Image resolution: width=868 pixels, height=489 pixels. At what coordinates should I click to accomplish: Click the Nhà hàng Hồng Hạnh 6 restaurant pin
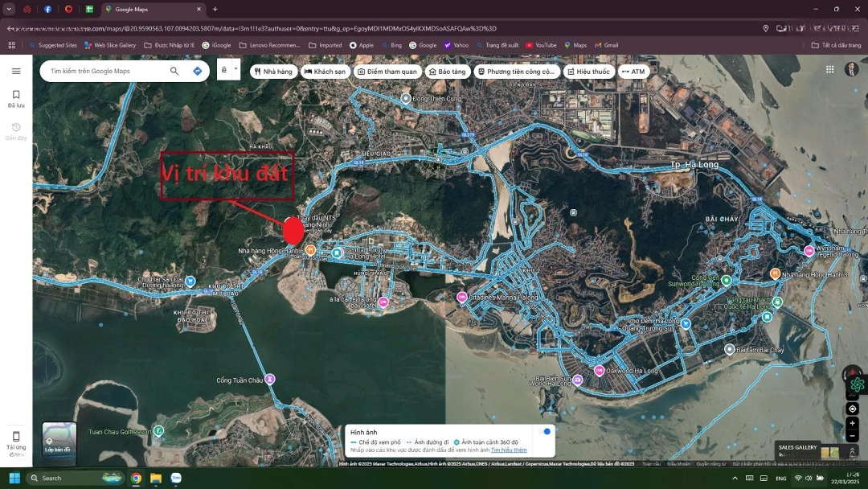[310, 250]
